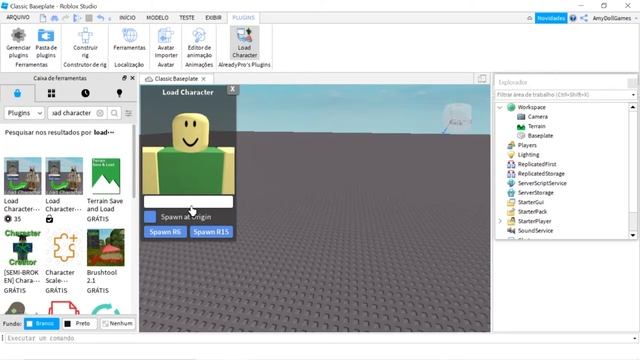Collapse the Workspace tree node
640x360 pixels.
click(x=500, y=107)
